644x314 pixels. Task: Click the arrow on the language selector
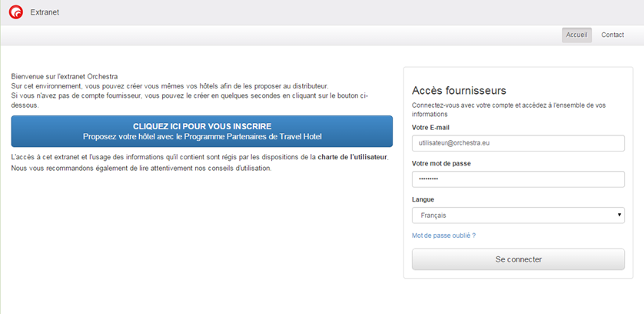tap(619, 215)
